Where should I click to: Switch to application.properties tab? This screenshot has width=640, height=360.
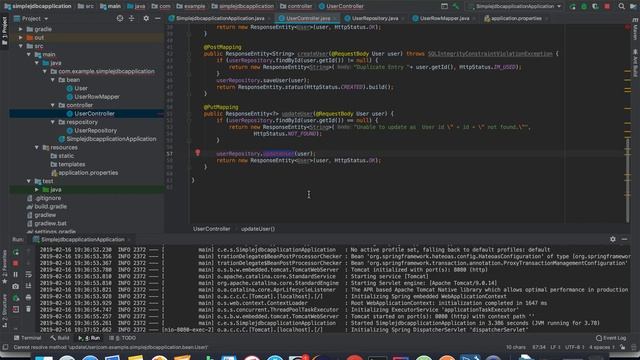click(515, 18)
